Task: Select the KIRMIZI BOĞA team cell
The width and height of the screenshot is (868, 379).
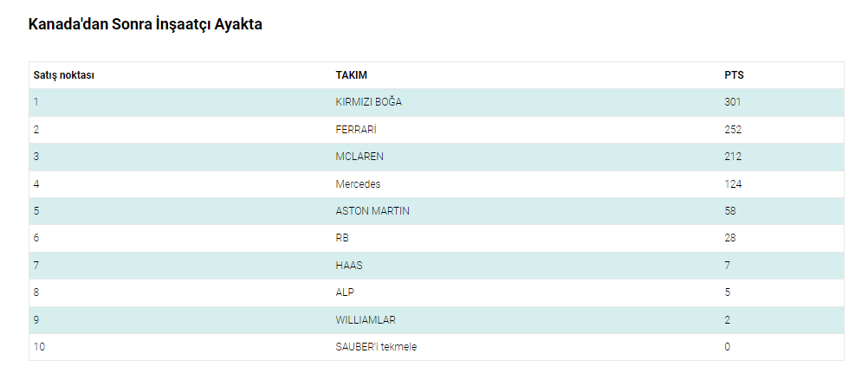Action: (x=368, y=102)
